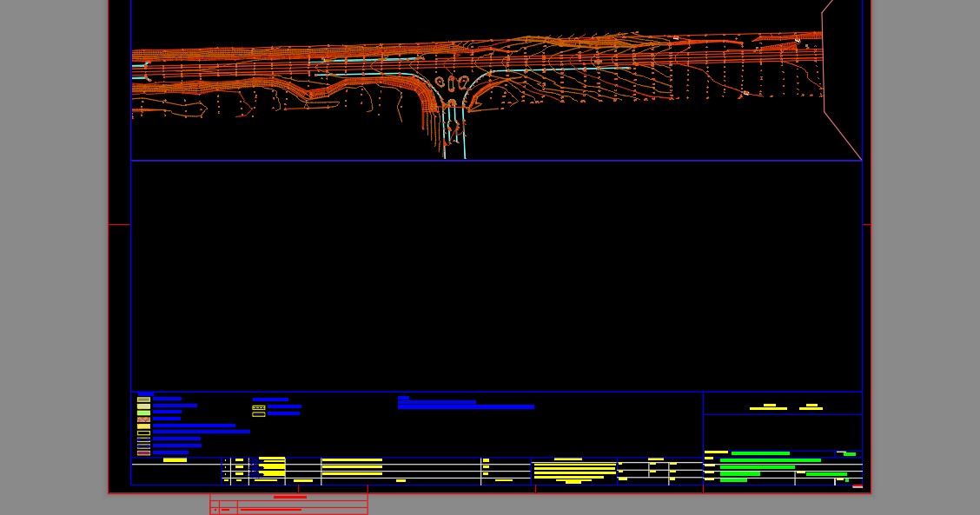Select the pale yellow second legend swatch
The height and width of the screenshot is (515, 980).
[x=143, y=406]
